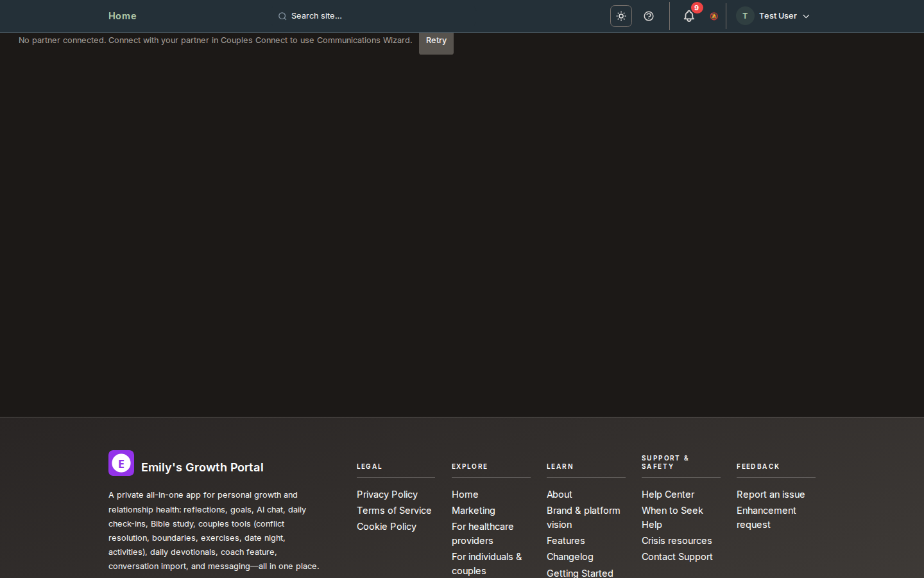Select Marketing under Explore

pyautogui.click(x=474, y=511)
